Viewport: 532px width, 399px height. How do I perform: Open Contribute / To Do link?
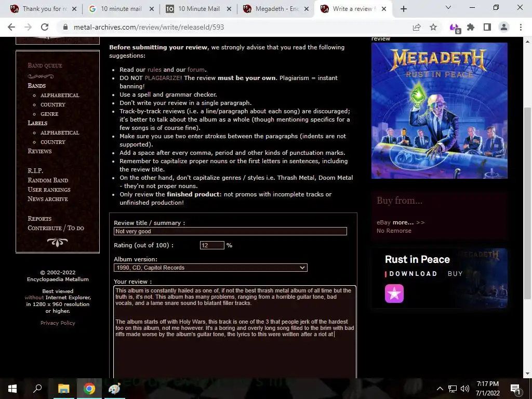pos(56,228)
